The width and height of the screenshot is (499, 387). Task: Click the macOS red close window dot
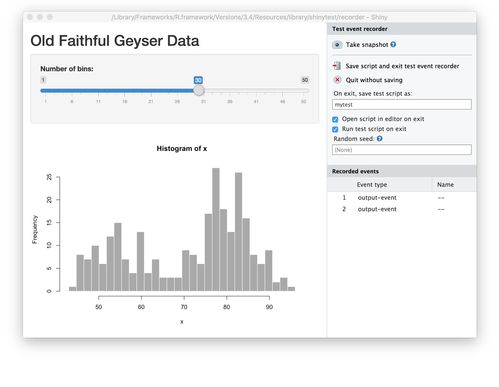point(30,17)
